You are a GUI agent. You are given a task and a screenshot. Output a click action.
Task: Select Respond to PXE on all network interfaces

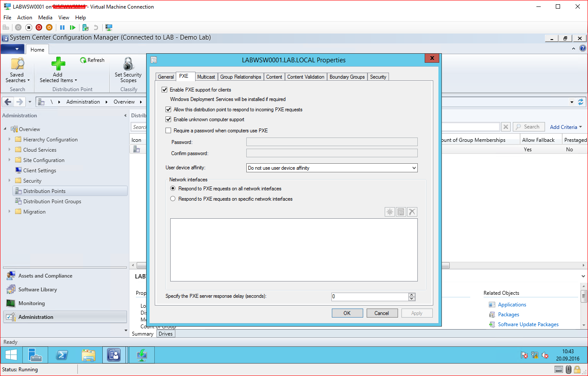pyautogui.click(x=173, y=189)
